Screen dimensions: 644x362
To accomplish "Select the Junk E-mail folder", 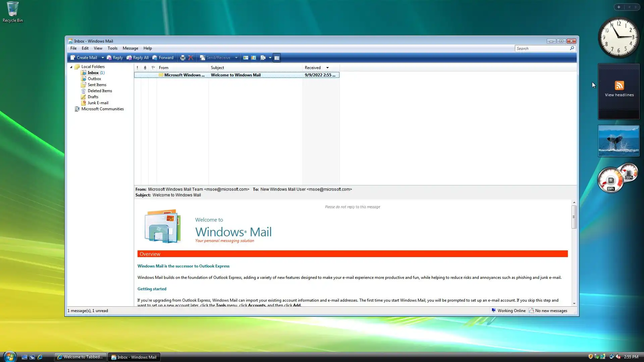I will (x=98, y=103).
